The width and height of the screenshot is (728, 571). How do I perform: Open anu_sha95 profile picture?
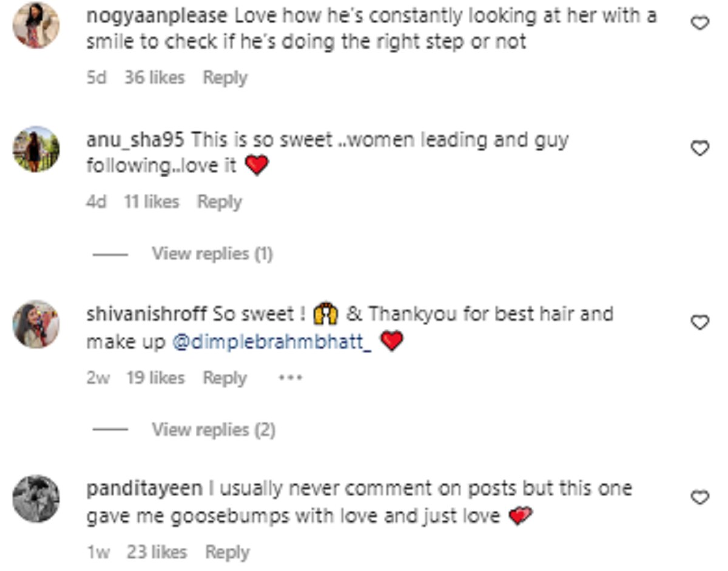(36, 149)
